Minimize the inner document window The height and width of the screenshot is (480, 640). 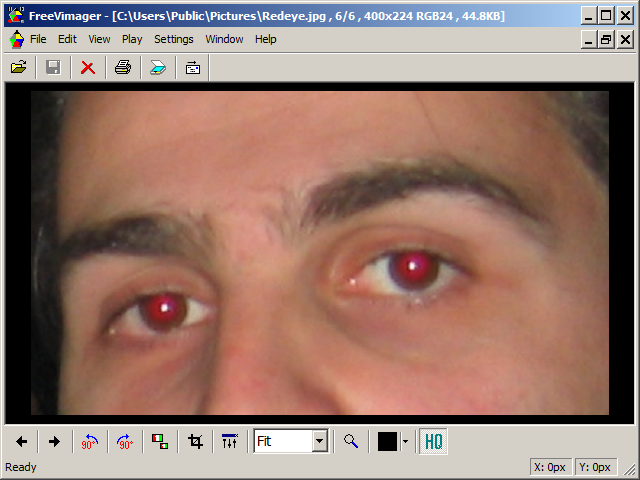tap(589, 40)
